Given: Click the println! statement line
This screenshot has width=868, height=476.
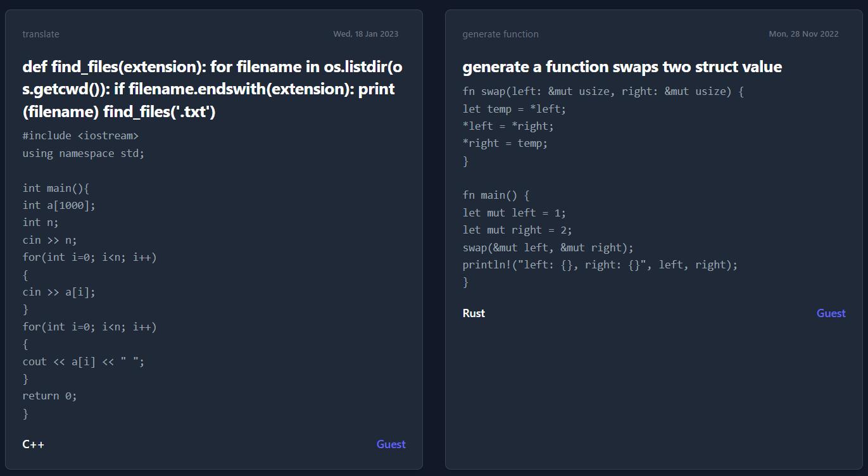Looking at the screenshot, I should (600, 265).
